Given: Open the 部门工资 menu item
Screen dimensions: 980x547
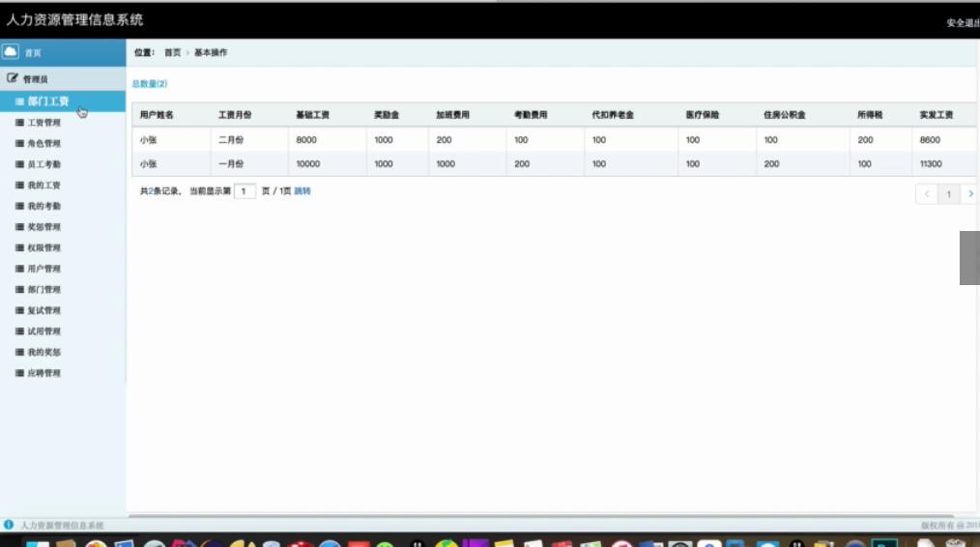Looking at the screenshot, I should pos(63,101).
